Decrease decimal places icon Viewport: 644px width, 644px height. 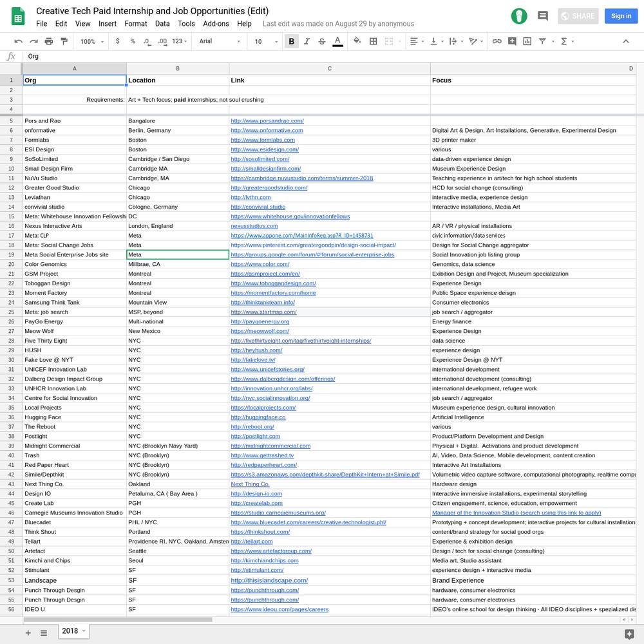click(147, 41)
